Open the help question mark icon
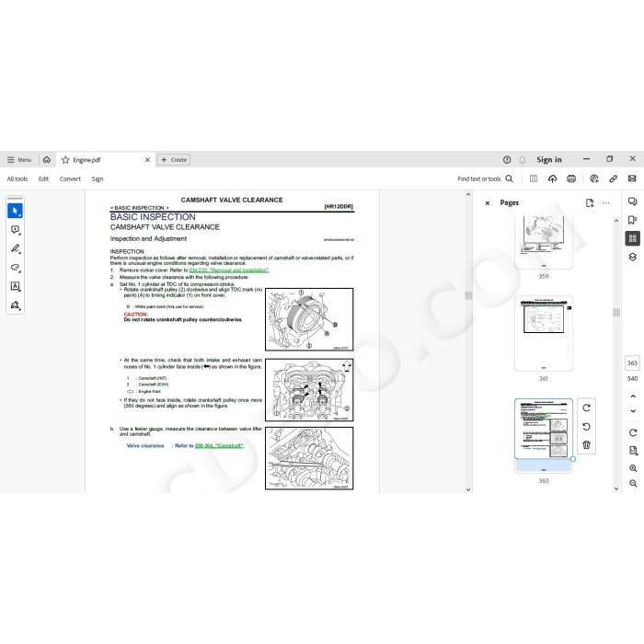Image resolution: width=644 pixels, height=644 pixels. (507, 160)
